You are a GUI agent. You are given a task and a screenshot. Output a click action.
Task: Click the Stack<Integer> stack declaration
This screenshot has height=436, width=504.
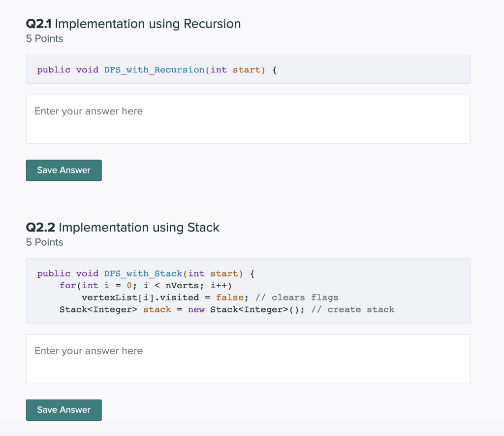(x=115, y=309)
